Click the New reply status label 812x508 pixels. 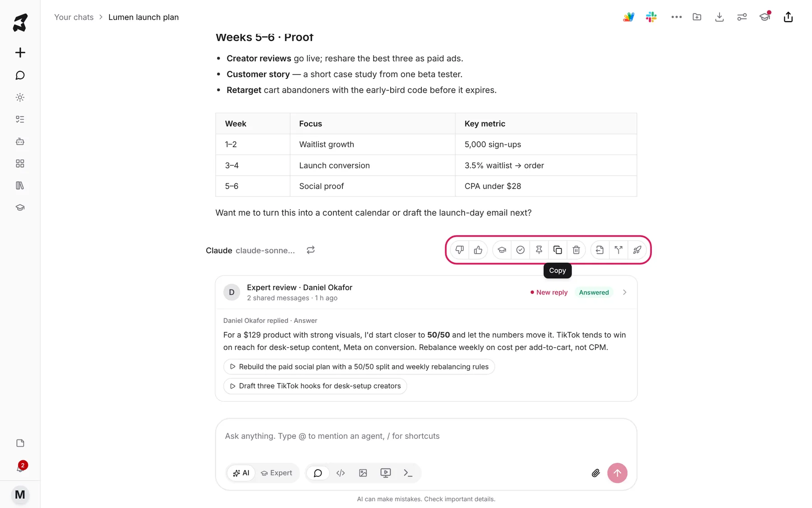[549, 292]
